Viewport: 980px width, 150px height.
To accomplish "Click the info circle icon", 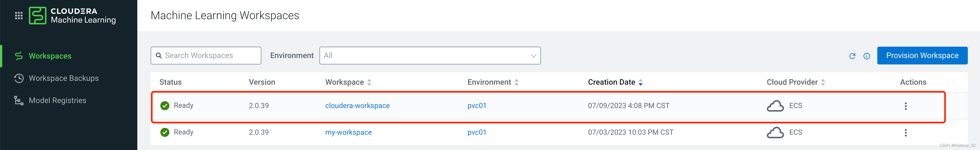I will (866, 56).
